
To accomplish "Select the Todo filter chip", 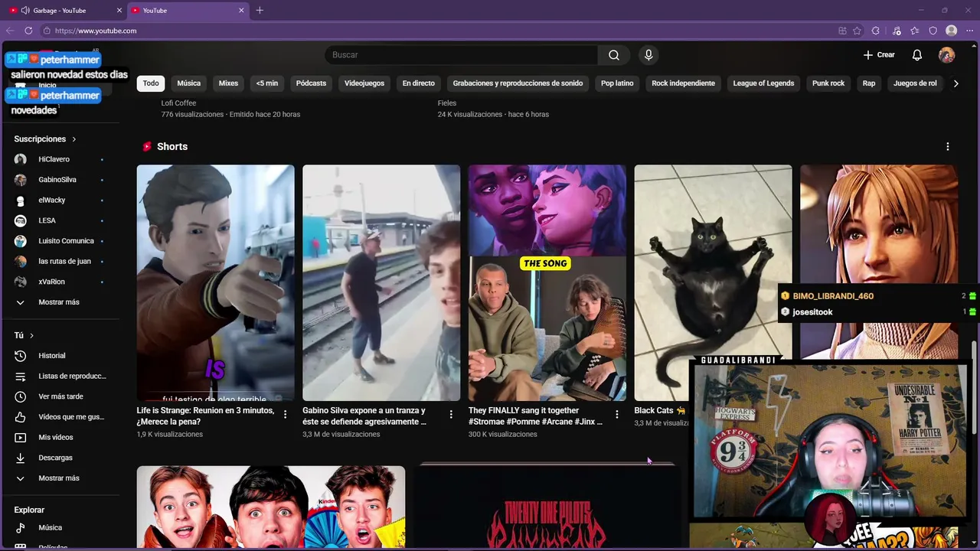I will coord(151,83).
